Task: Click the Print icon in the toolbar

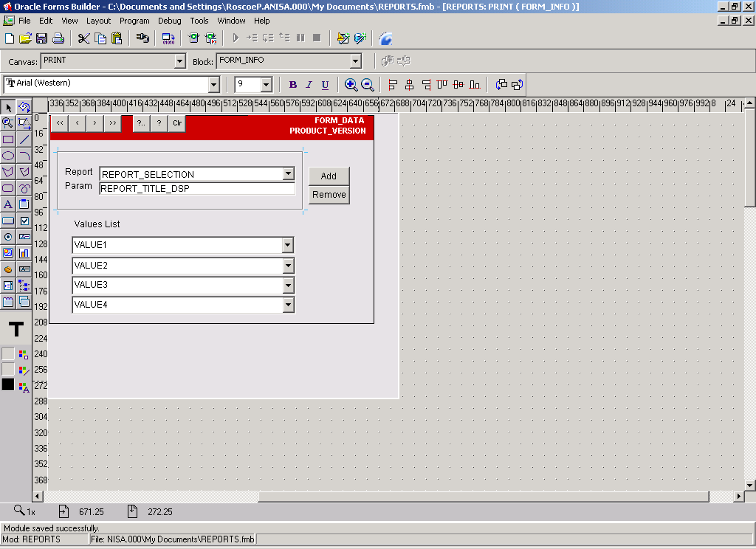Action: [x=58, y=38]
